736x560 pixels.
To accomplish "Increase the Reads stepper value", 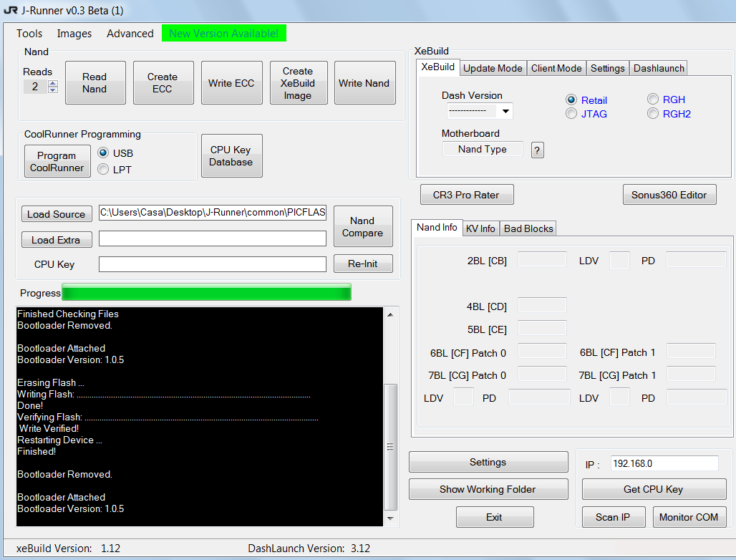I will (53, 84).
